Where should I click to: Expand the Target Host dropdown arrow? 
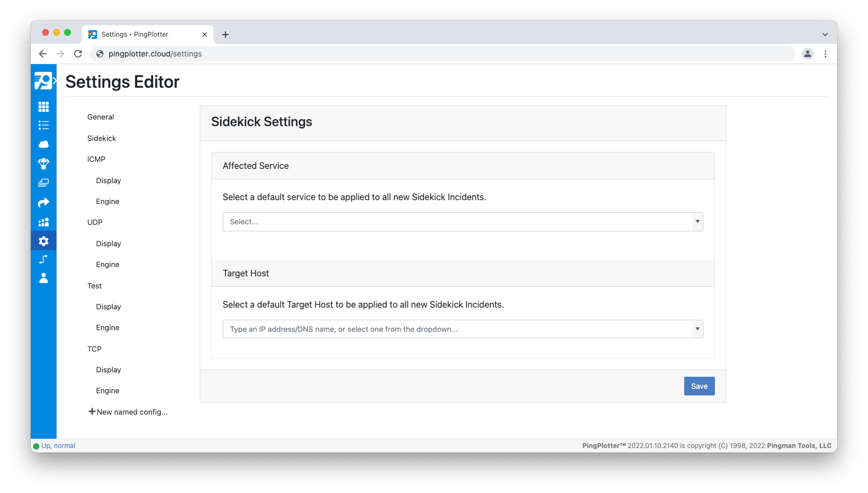pyautogui.click(x=697, y=329)
